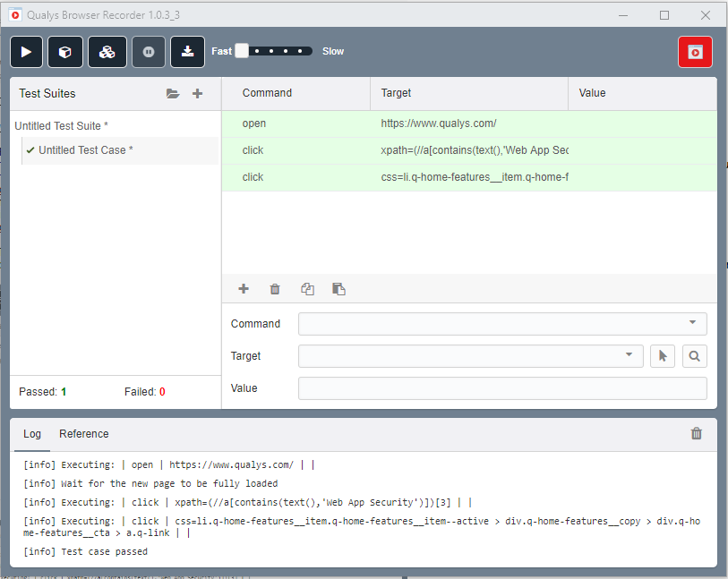Run all test suites via stacked cubes icon
This screenshot has width=728, height=579.
tap(107, 51)
